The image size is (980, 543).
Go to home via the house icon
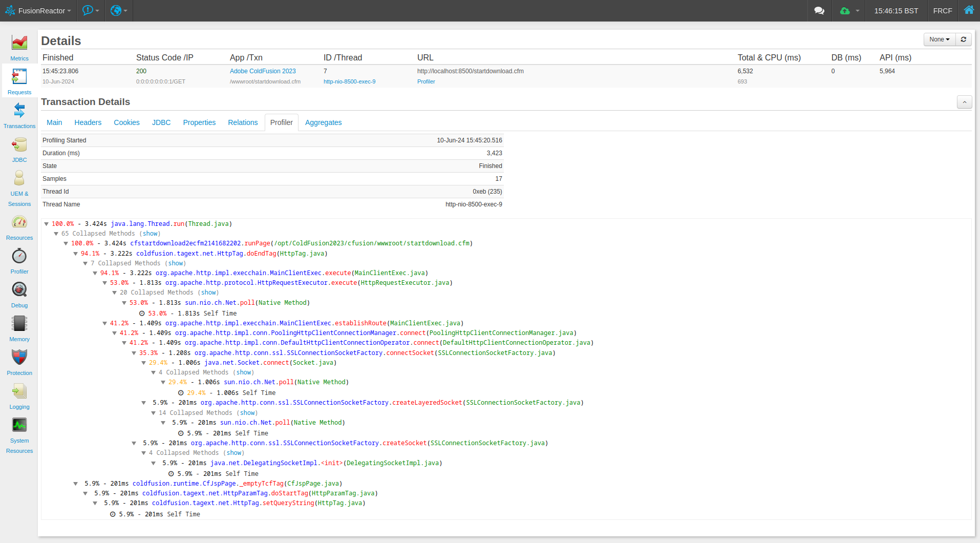(969, 10)
